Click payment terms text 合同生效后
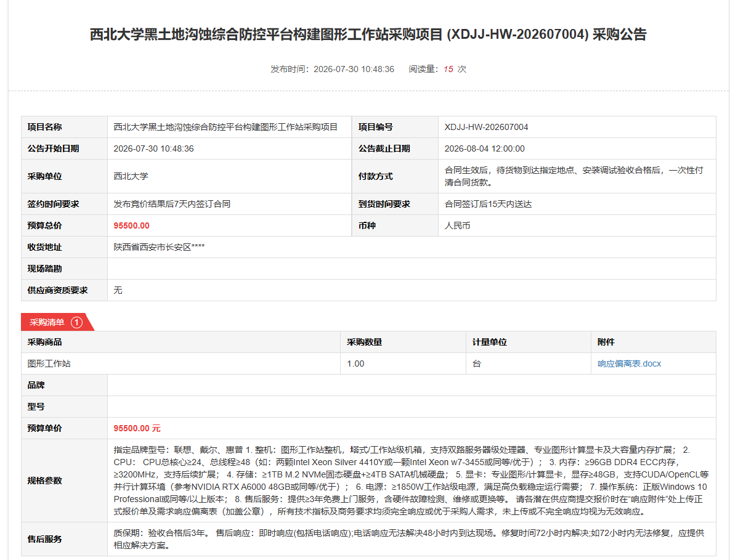The image size is (730, 560). tap(574, 176)
